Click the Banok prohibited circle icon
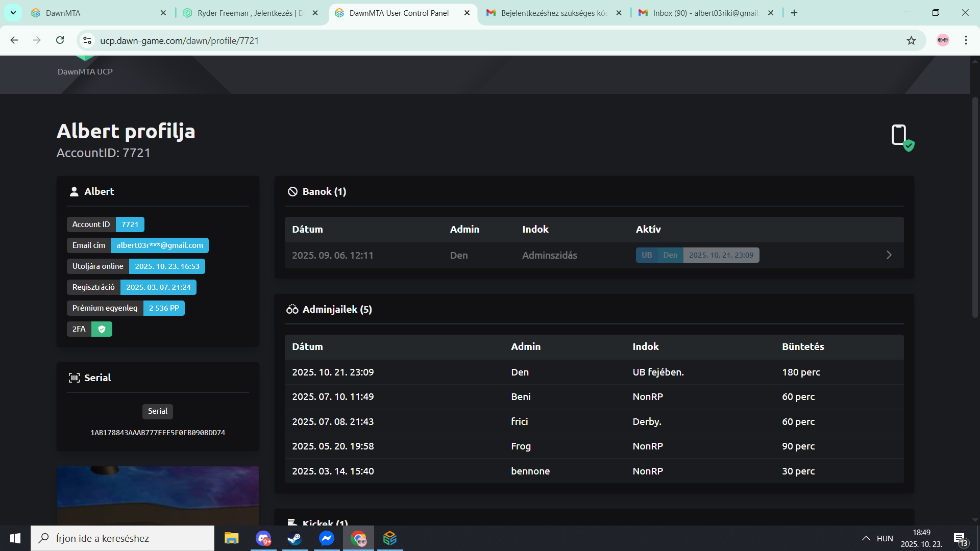 pyautogui.click(x=292, y=192)
